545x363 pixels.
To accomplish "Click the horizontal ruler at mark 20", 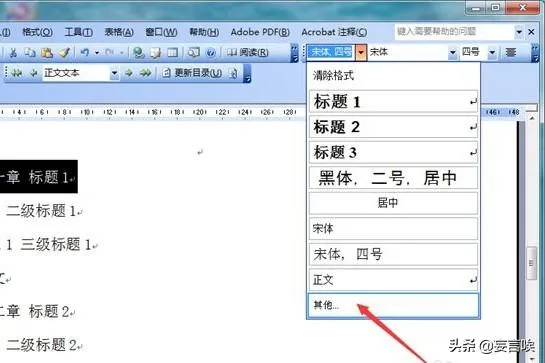I will point(200,112).
